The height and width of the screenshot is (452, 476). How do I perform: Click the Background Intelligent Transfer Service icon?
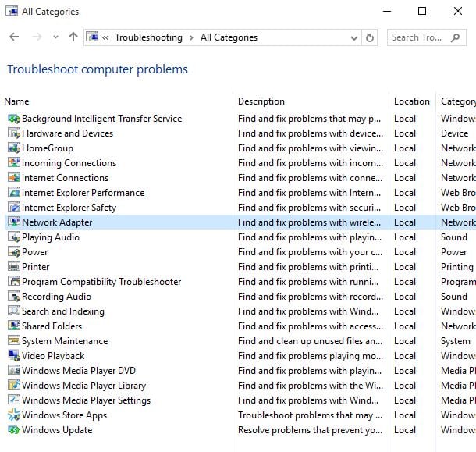click(14, 119)
